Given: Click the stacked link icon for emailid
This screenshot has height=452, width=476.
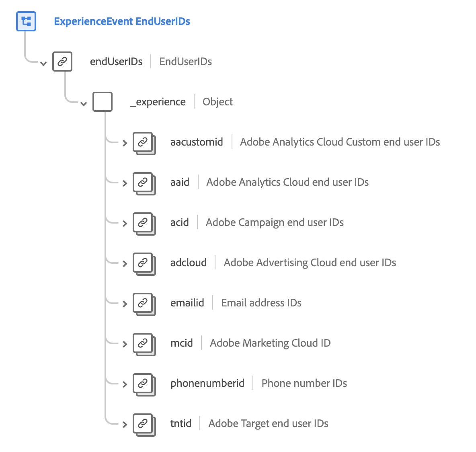Looking at the screenshot, I should pyautogui.click(x=143, y=303).
